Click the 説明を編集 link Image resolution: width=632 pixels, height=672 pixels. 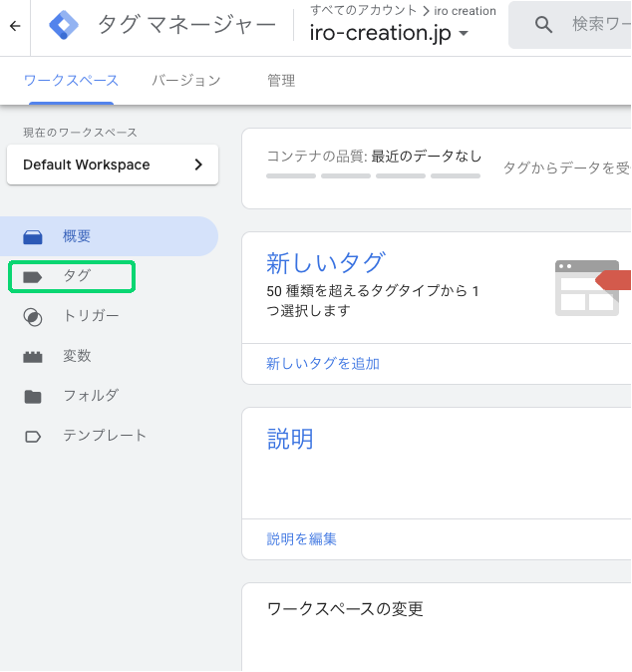pyautogui.click(x=302, y=539)
